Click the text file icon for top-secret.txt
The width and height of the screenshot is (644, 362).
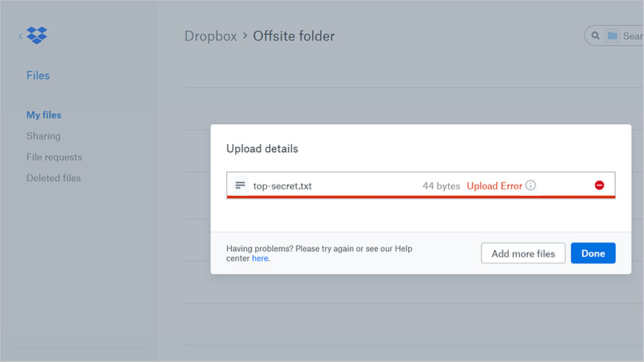point(240,185)
